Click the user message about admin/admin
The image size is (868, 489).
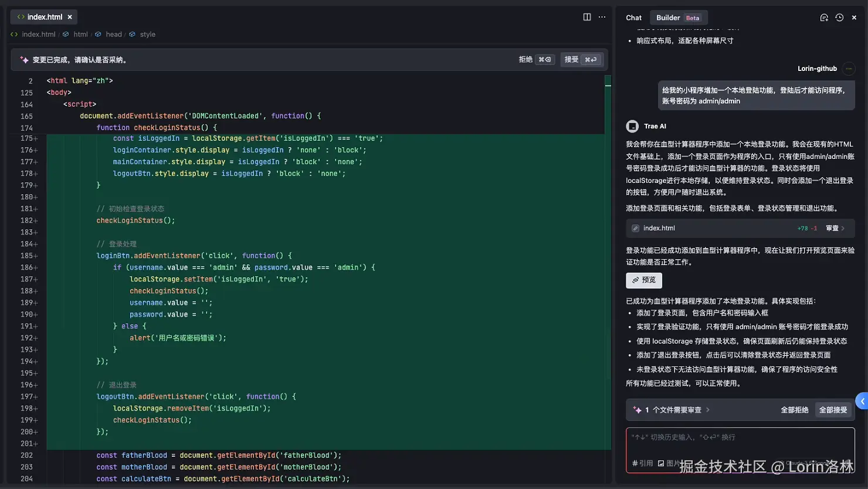click(756, 96)
